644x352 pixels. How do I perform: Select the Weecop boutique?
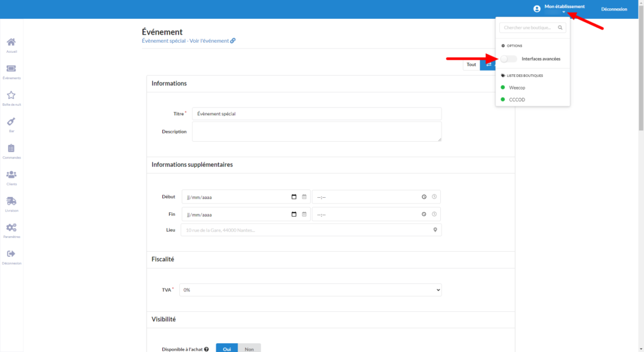coord(517,88)
